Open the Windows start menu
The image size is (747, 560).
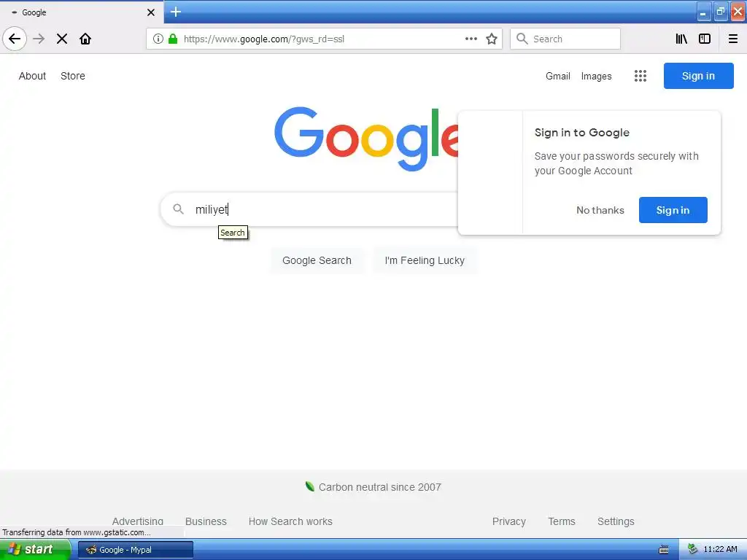click(x=35, y=550)
